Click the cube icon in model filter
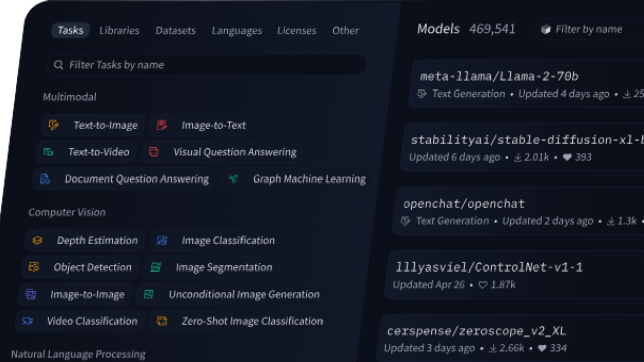Image resolution: width=644 pixels, height=362 pixels. pos(546,30)
